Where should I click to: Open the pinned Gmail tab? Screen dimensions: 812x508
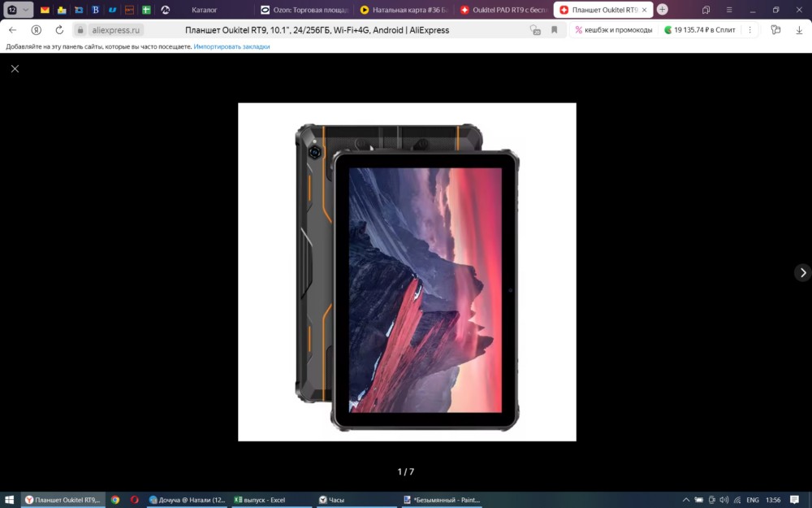tap(45, 10)
